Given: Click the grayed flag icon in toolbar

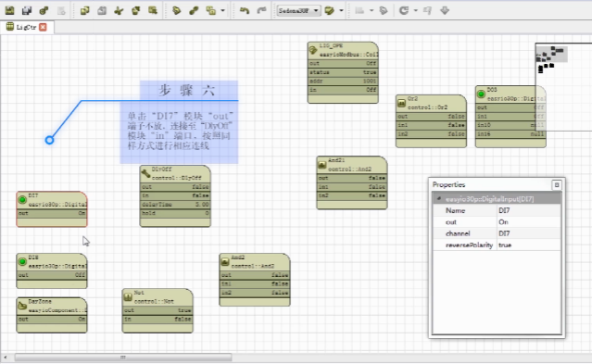Looking at the screenshot, I should coord(427,10).
